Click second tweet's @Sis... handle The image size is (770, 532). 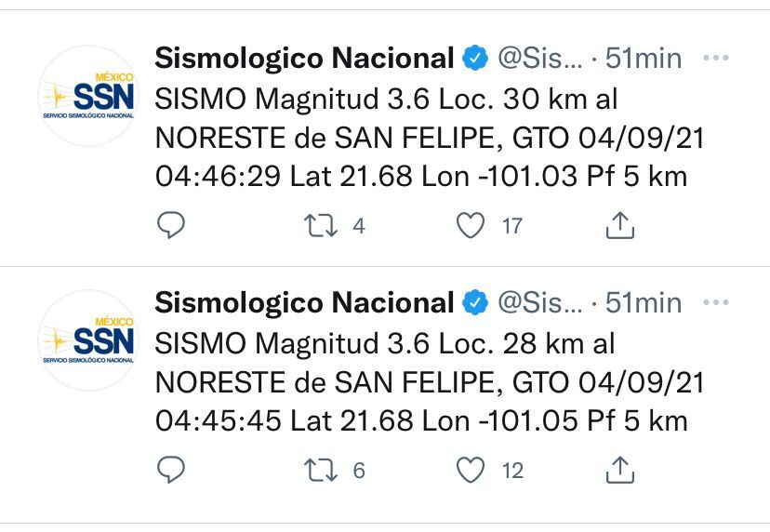click(x=540, y=302)
